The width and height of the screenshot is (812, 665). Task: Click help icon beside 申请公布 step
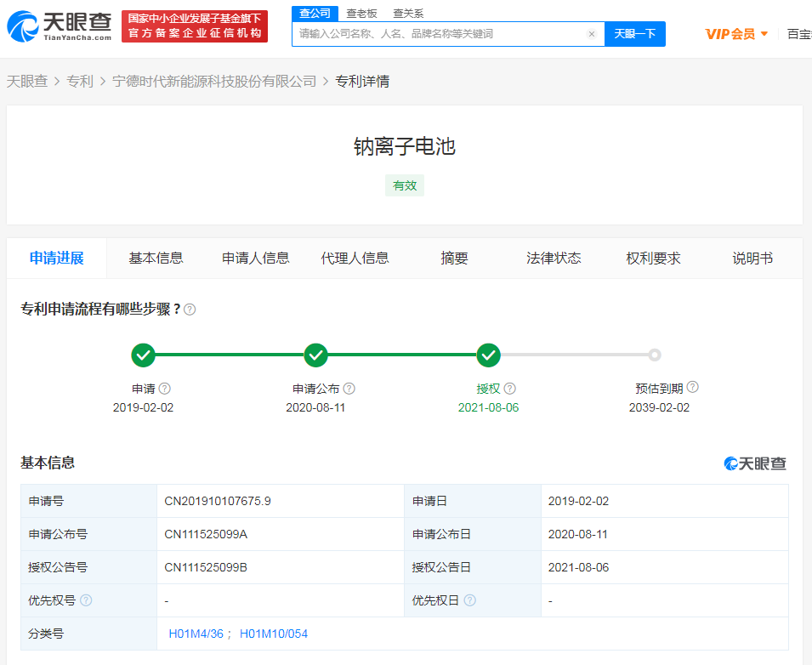tap(349, 389)
